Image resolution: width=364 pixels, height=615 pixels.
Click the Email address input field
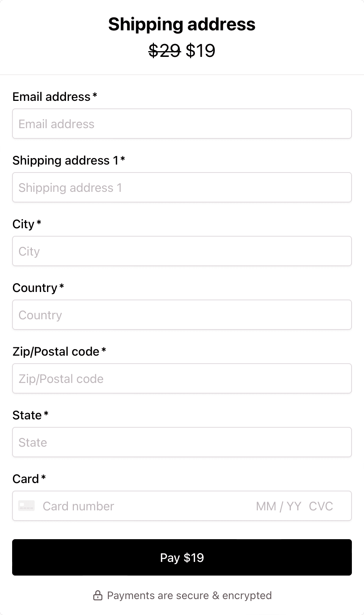click(182, 124)
